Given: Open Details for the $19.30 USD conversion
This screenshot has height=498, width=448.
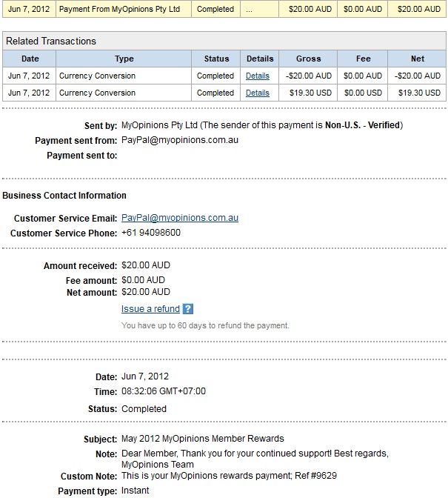Looking at the screenshot, I should [x=258, y=93].
